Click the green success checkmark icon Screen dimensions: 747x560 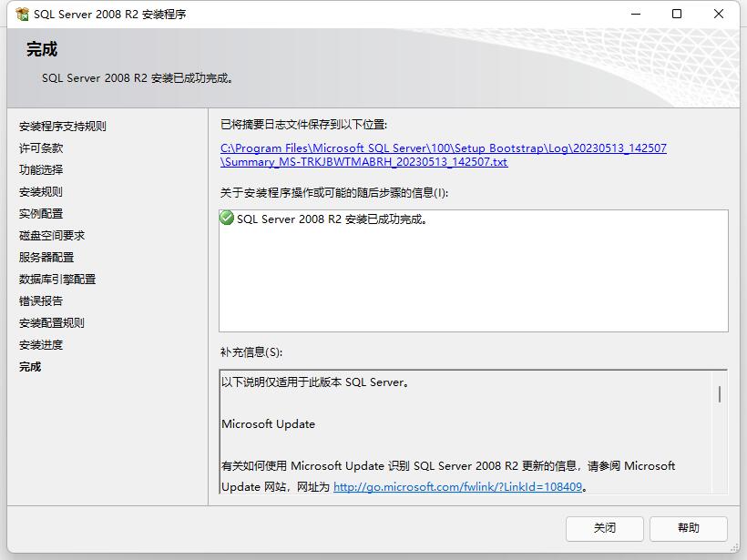pyautogui.click(x=227, y=219)
